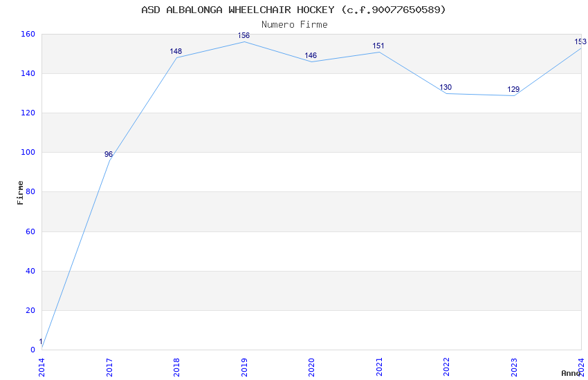Screen dimensions: 588x380
Task: Click the y-axis value 40
Action: coord(30,271)
